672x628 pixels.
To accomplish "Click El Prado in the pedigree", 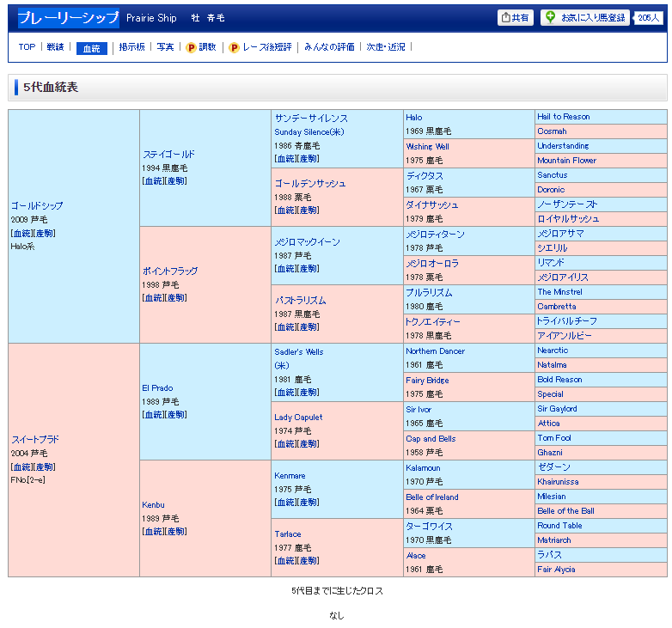I will click(x=156, y=388).
